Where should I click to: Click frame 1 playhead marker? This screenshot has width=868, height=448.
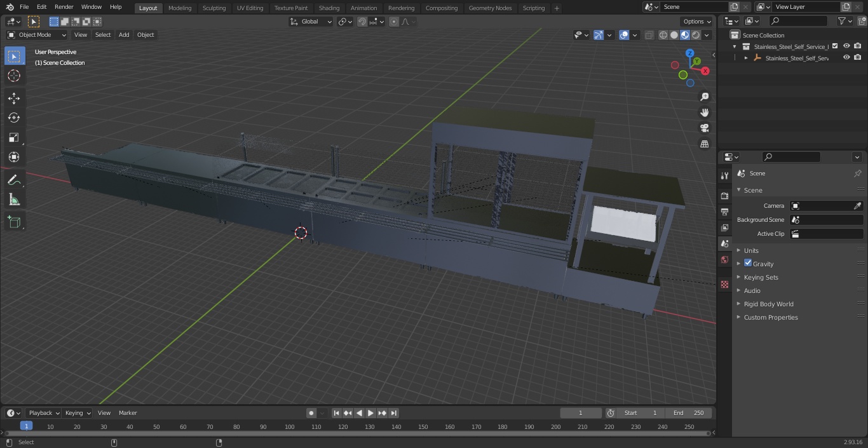click(26, 426)
